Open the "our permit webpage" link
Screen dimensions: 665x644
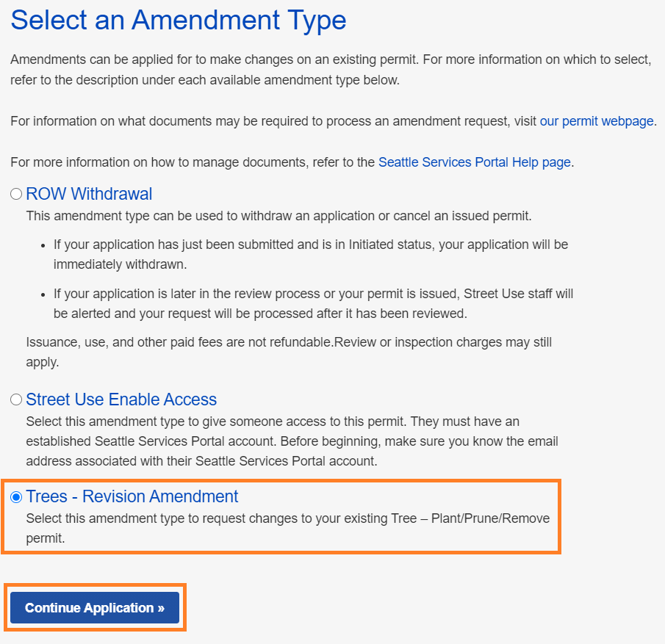(x=597, y=121)
